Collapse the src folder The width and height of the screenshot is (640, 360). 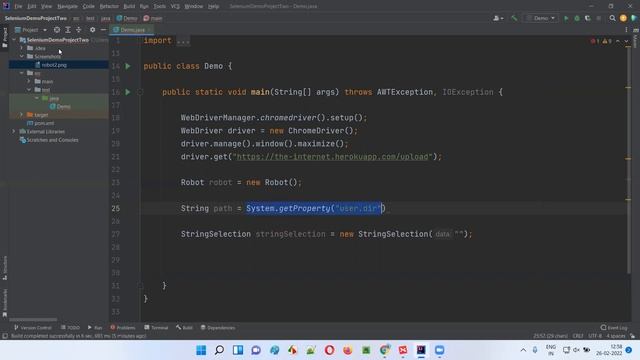[x=22, y=73]
